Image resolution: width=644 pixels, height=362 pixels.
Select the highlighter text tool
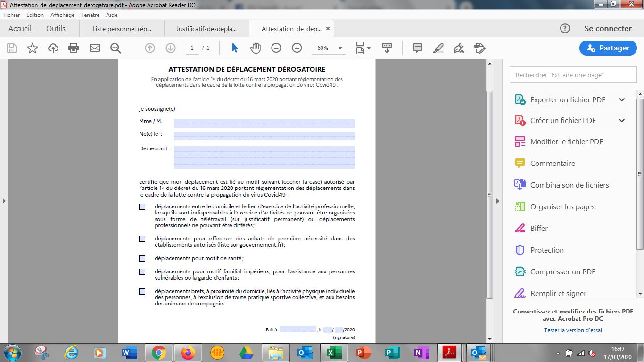coord(438,48)
